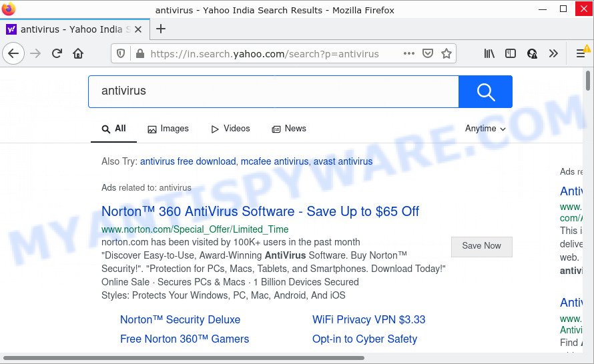This screenshot has height=364, width=594.
Task: Click the Firefox logo in title bar
Action: tap(8, 8)
